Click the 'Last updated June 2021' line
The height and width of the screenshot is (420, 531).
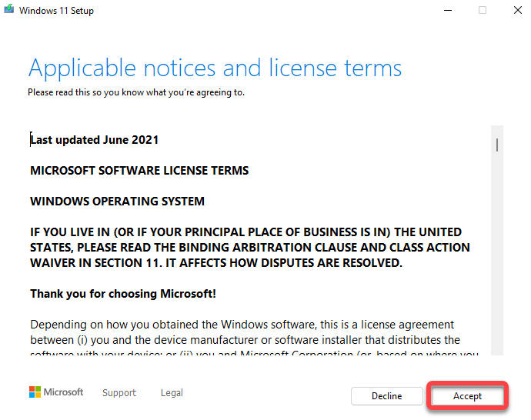click(95, 140)
